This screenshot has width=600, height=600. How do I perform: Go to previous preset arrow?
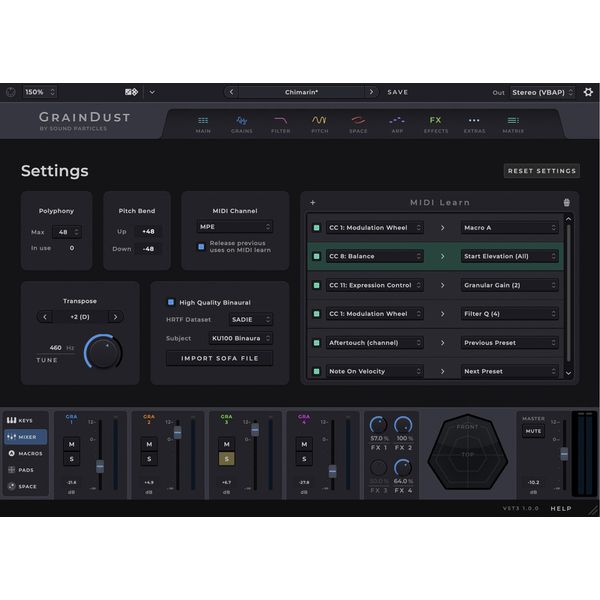point(231,92)
